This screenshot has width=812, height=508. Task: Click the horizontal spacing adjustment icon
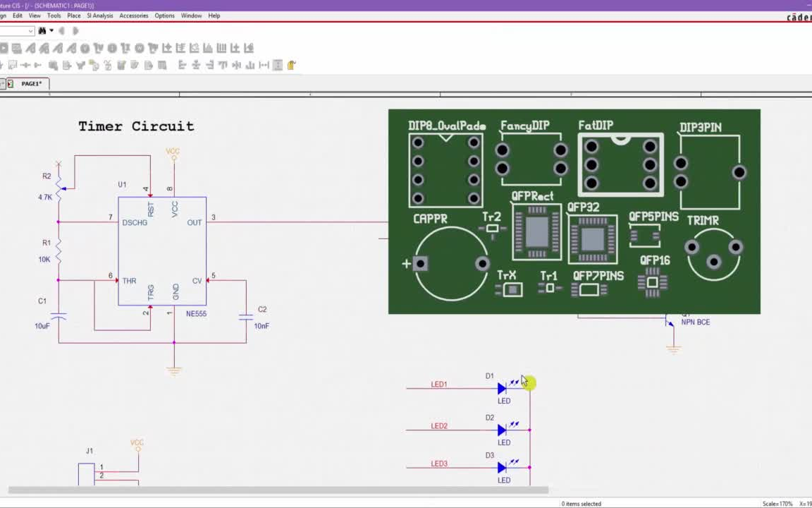pos(262,65)
